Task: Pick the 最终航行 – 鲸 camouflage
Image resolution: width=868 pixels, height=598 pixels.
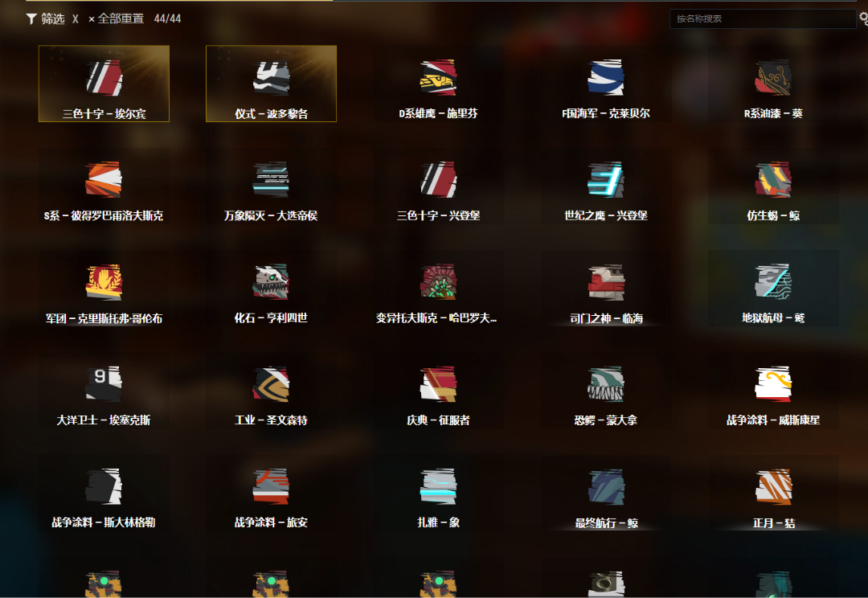Action: (x=606, y=494)
